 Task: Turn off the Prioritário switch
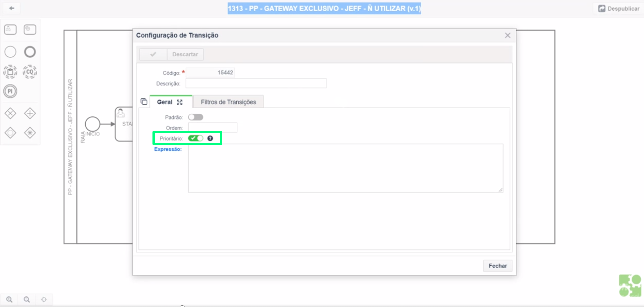click(195, 138)
